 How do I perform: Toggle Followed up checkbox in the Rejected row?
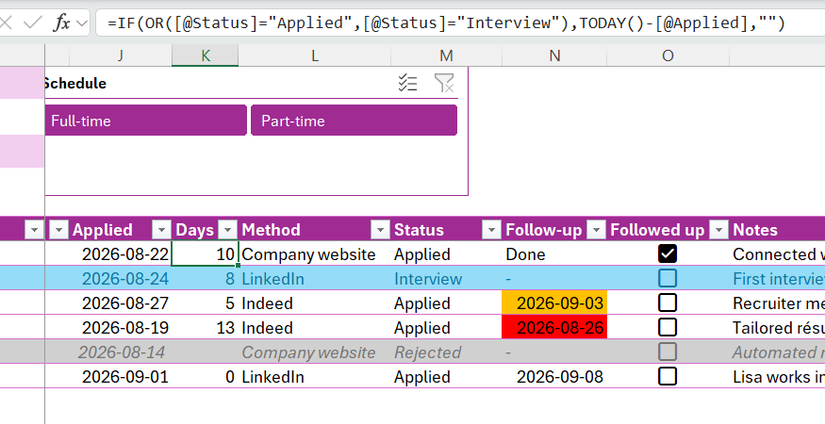[x=667, y=351]
